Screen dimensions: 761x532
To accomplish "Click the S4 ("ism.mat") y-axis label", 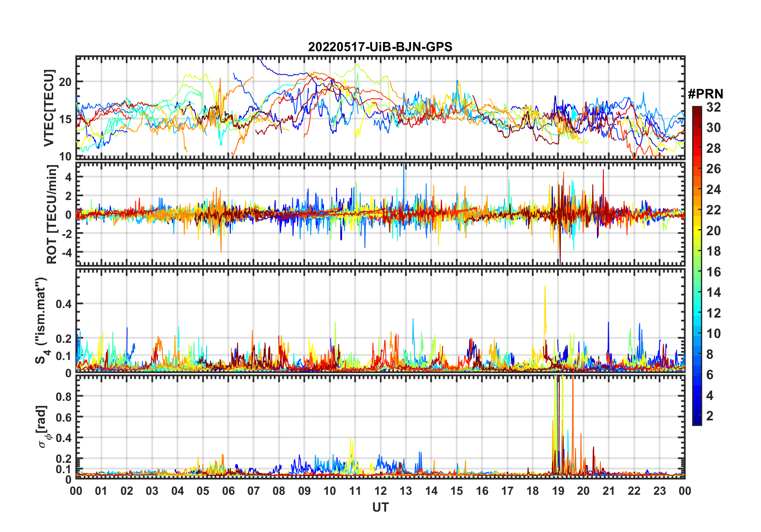I will click(42, 321).
